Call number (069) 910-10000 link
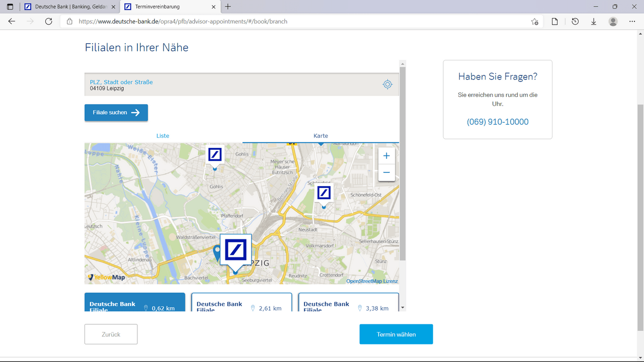This screenshot has width=644, height=362. 498,122
